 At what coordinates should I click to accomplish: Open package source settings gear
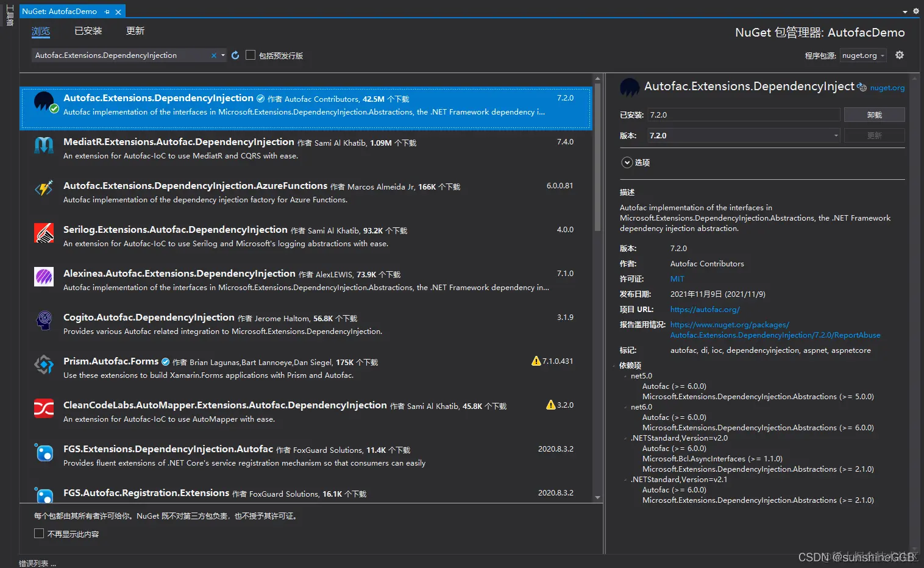coord(900,55)
